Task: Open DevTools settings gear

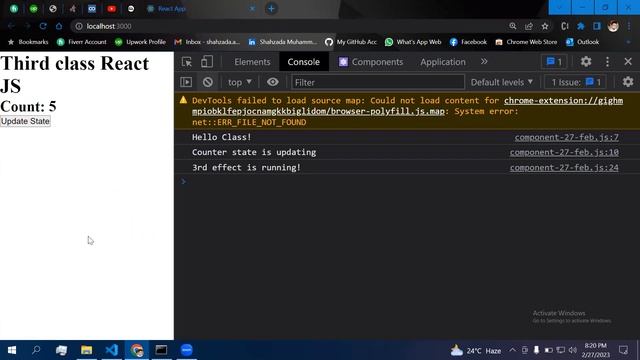Action: tap(586, 62)
